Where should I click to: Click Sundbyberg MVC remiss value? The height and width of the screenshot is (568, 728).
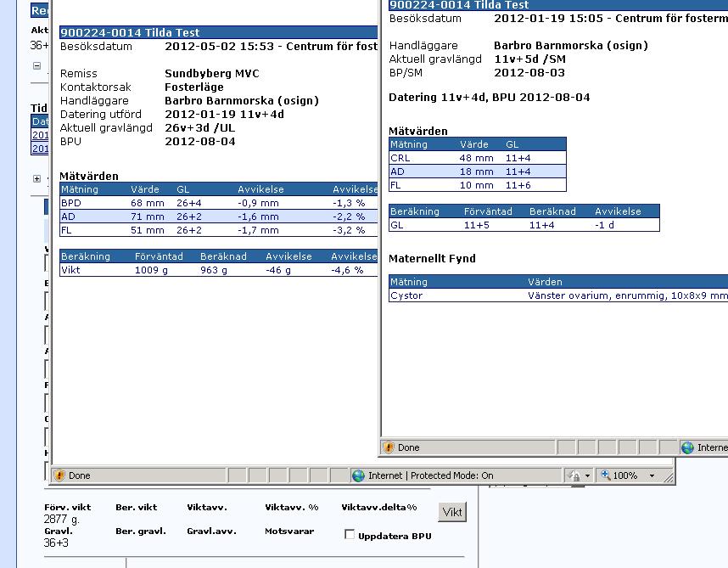(x=212, y=73)
